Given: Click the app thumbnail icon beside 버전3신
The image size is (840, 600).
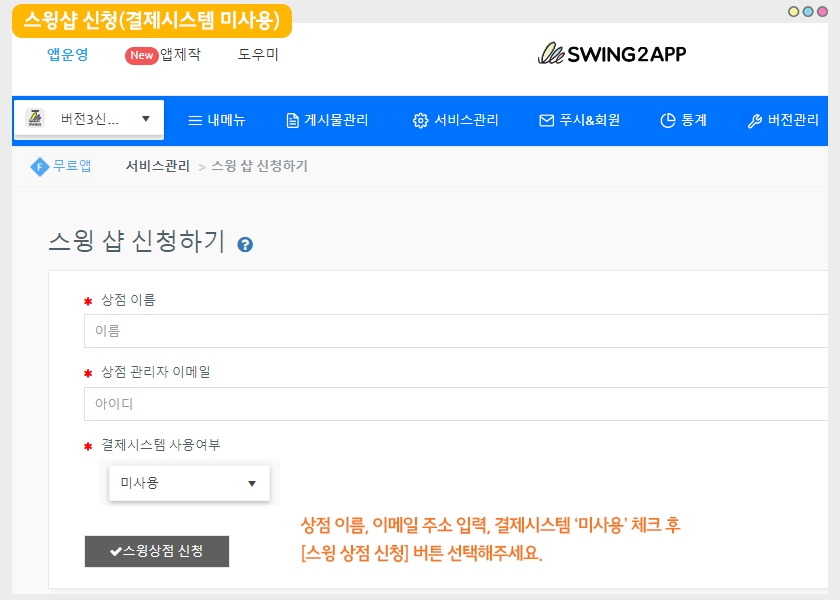Looking at the screenshot, I should point(35,119).
